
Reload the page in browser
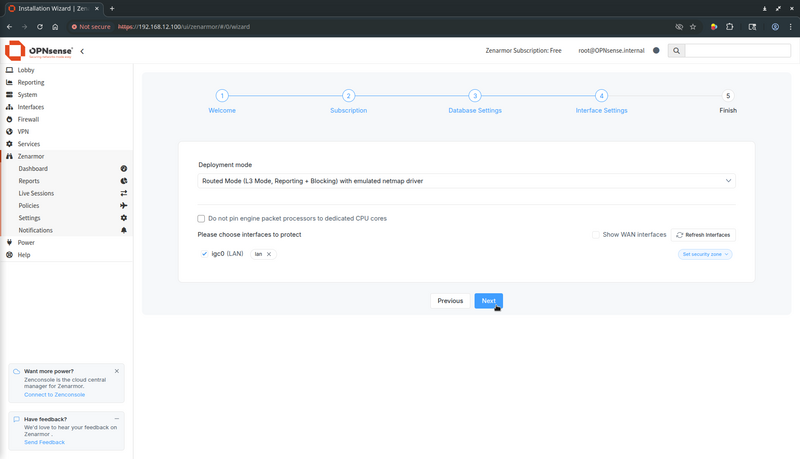pyautogui.click(x=40, y=27)
